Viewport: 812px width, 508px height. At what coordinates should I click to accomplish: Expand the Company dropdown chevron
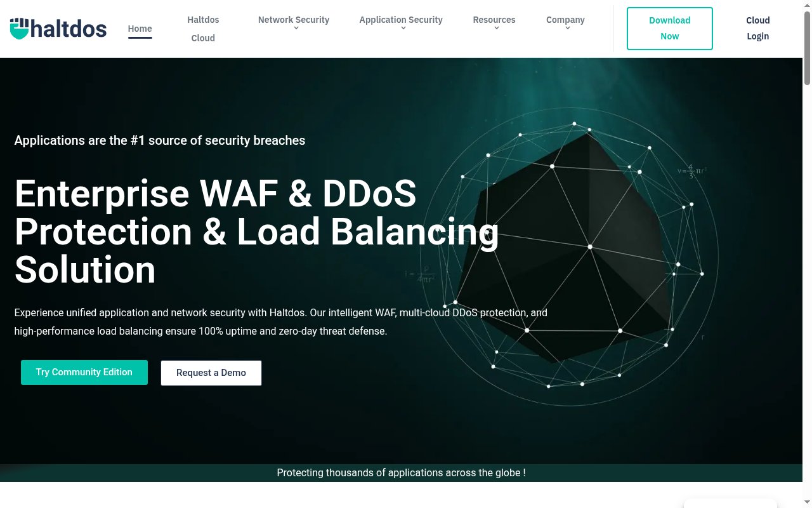pos(567,29)
